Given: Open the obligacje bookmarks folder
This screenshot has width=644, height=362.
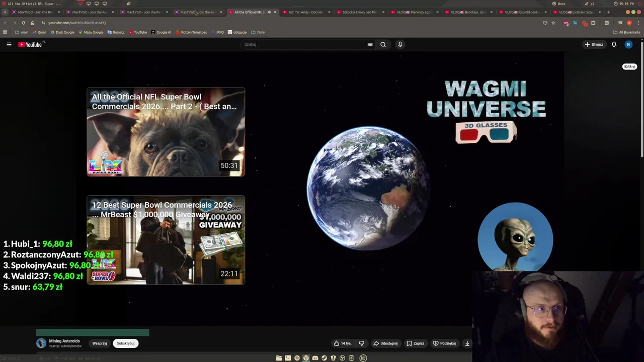Looking at the screenshot, I should 237,32.
